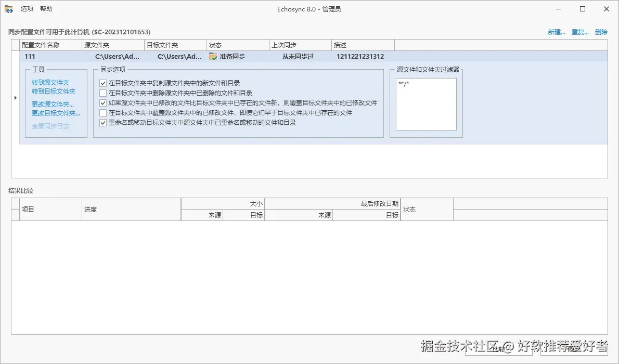Click 目标 header under 大小
Image resolution: width=619 pixels, height=364 pixels.
pyautogui.click(x=244, y=215)
